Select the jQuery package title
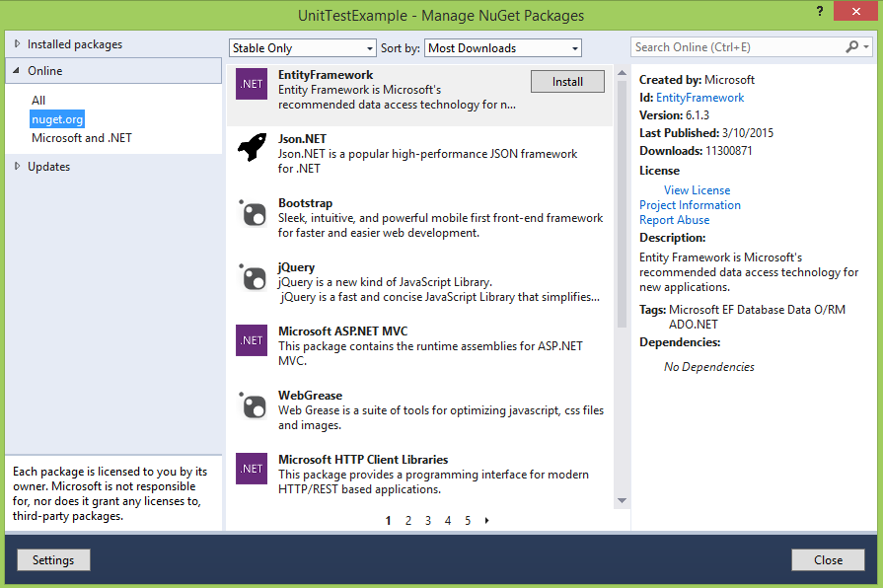Viewport: 883px width, 588px height. coord(296,267)
